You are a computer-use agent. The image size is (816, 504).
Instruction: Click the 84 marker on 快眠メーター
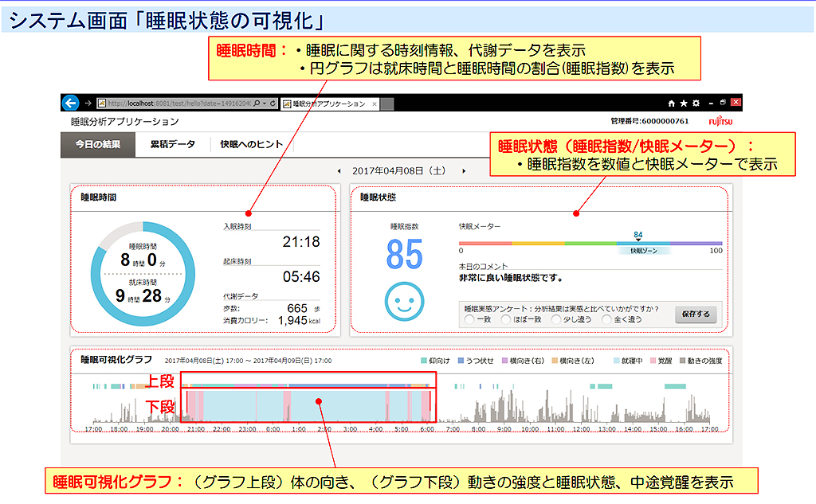tap(638, 236)
